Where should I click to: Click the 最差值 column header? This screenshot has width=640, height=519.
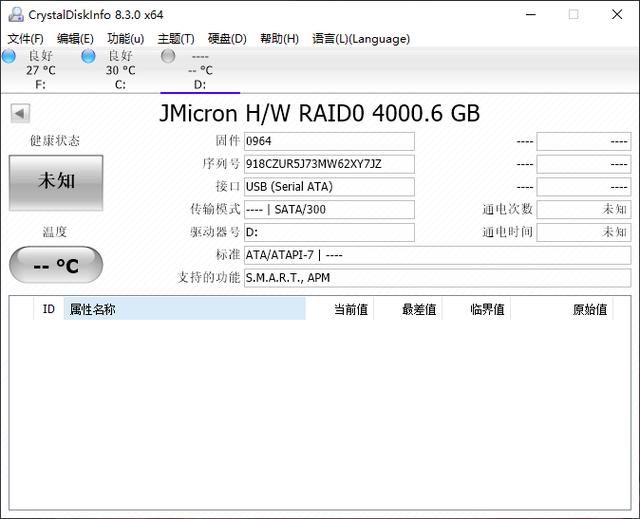pyautogui.click(x=408, y=309)
